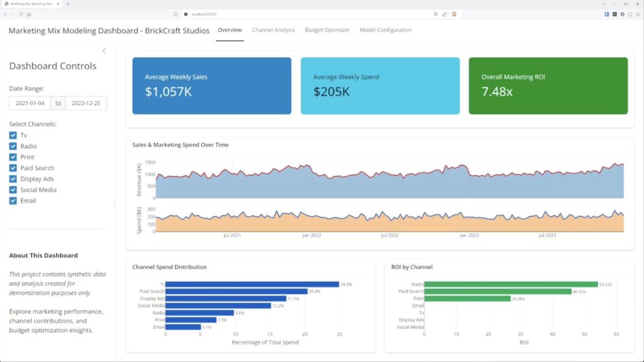
Task: Uncheck the Tv channel checkbox
Action: 13,135
